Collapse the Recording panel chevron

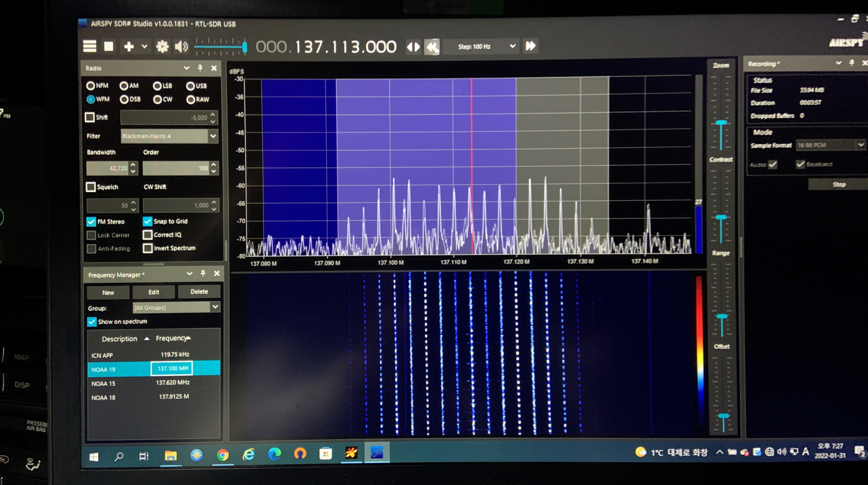coord(838,63)
